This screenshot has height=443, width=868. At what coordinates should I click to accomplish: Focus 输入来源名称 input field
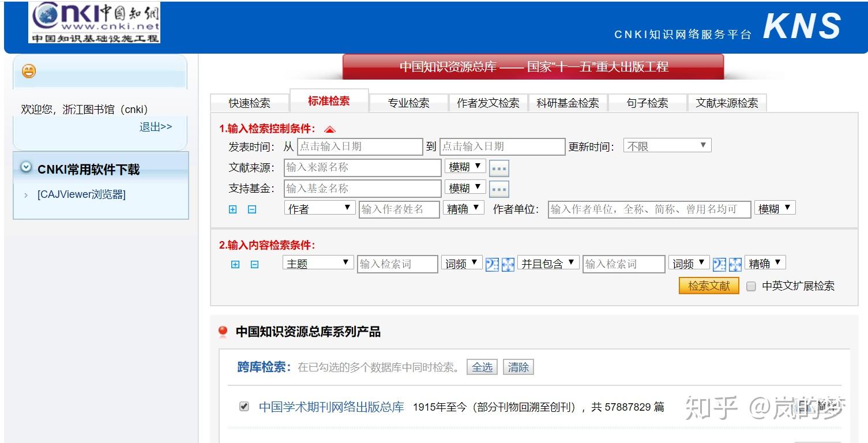[363, 168]
